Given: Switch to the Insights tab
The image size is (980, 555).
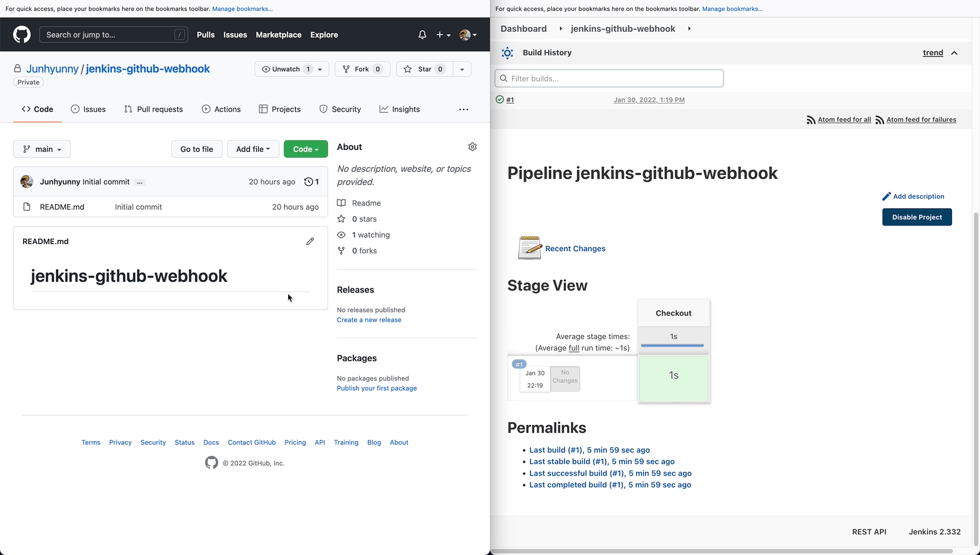Looking at the screenshot, I should [400, 109].
